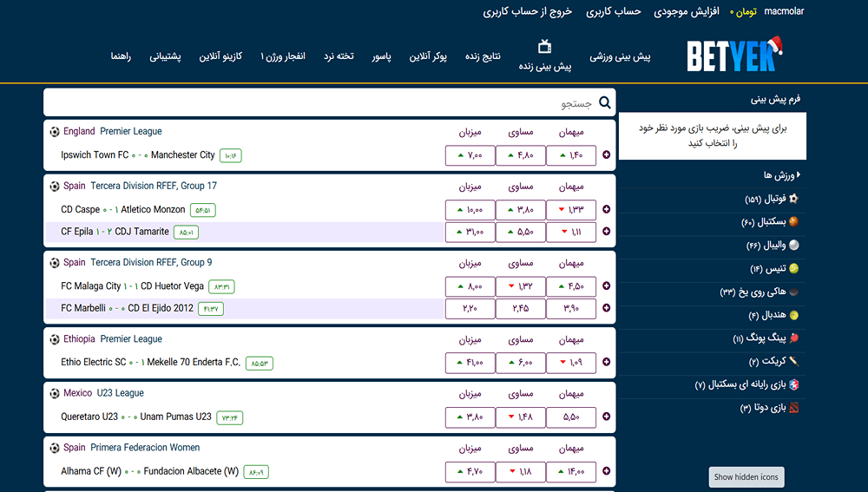Open پیش بینی ورزشی menu item
Screen dimensions: 868x492
[x=620, y=56]
